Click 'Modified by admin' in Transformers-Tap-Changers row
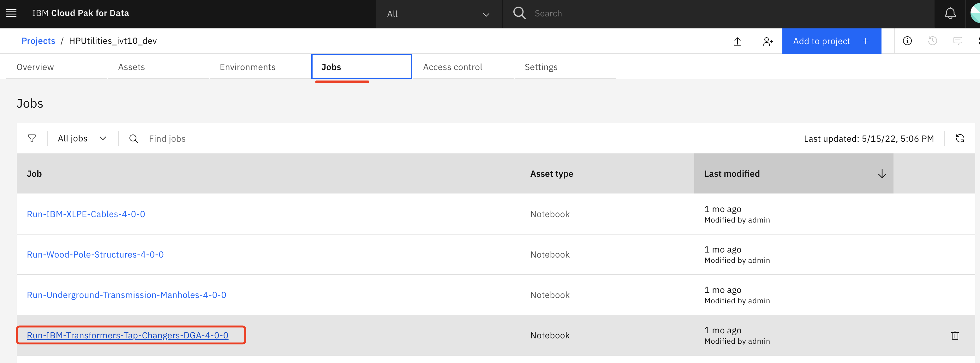 [x=737, y=341]
